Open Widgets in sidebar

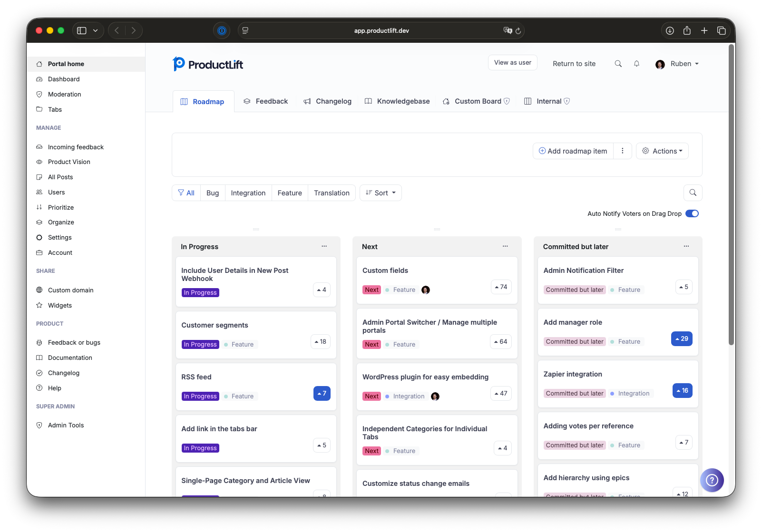click(x=86, y=305)
